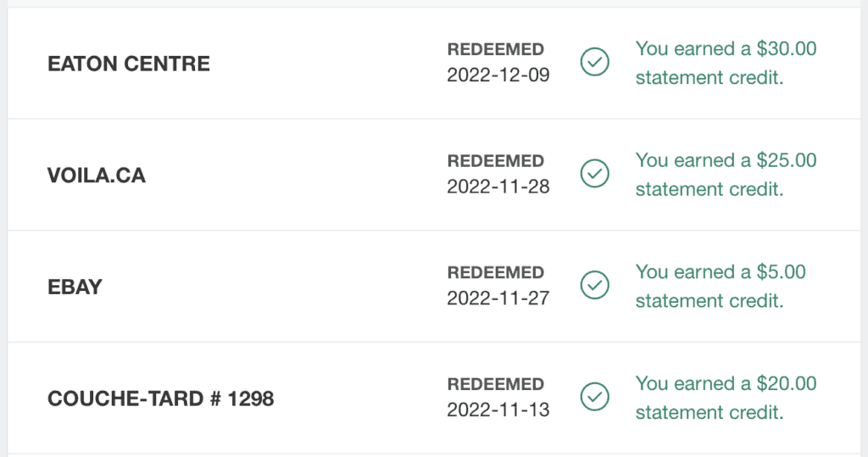Viewport: 868px width, 457px height.
Task: Open the EATON CENTRE offer row
Action: 129,64
